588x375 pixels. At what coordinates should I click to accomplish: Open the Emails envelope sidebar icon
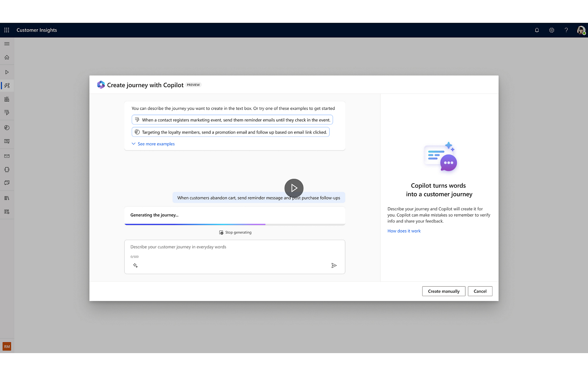click(x=7, y=156)
